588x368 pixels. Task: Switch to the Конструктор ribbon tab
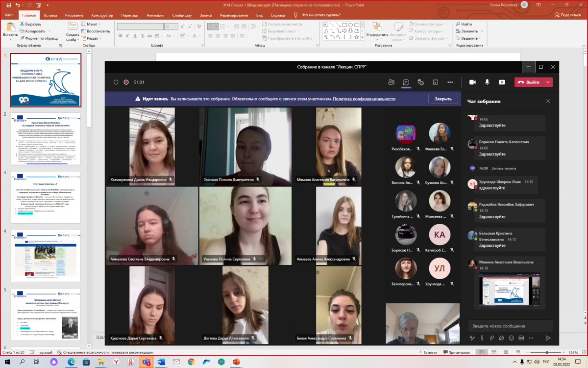click(102, 15)
